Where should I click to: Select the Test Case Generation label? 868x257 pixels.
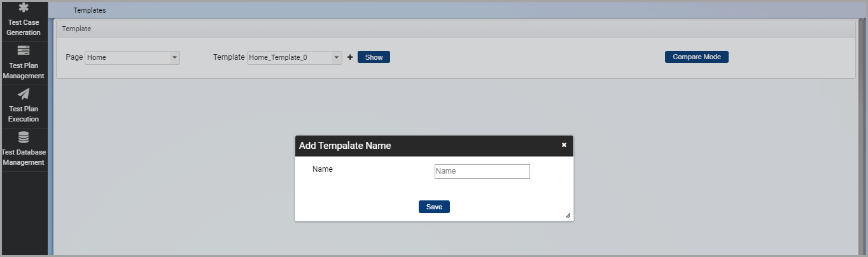point(24,27)
